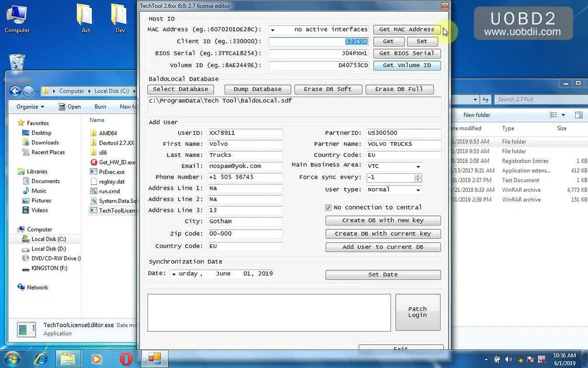588x368 pixels.
Task: Open the User type dropdown
Action: [x=418, y=190]
